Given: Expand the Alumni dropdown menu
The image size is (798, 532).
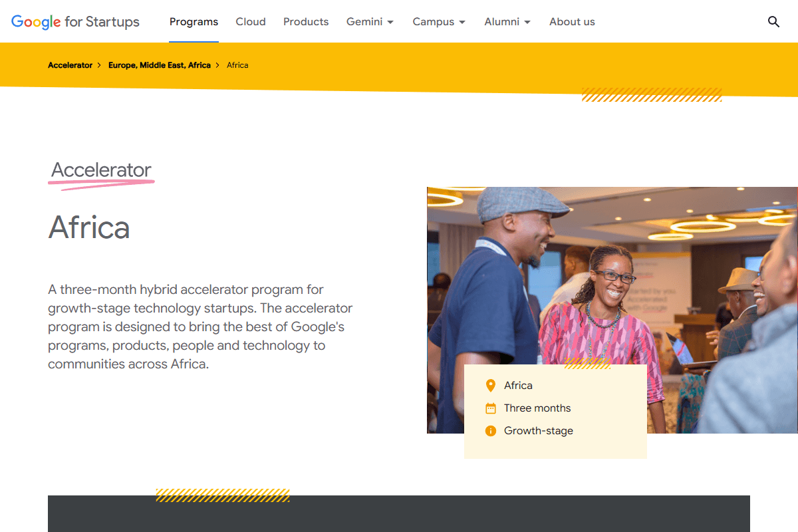Looking at the screenshot, I should click(507, 22).
